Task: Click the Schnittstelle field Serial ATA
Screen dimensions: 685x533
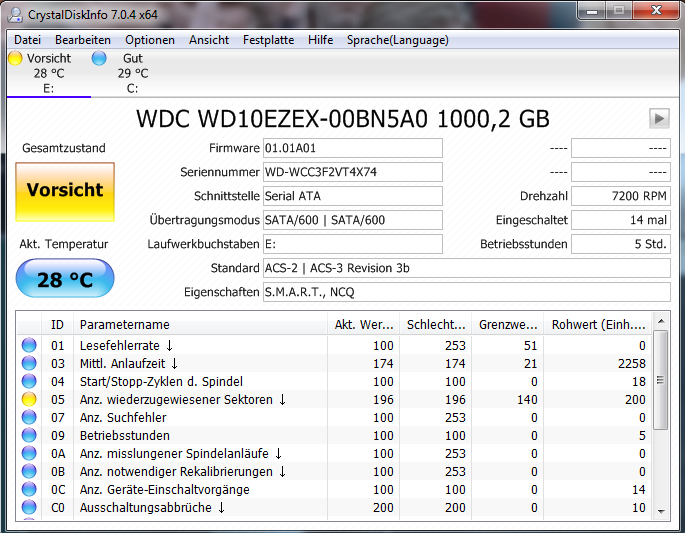Action: coord(353,196)
